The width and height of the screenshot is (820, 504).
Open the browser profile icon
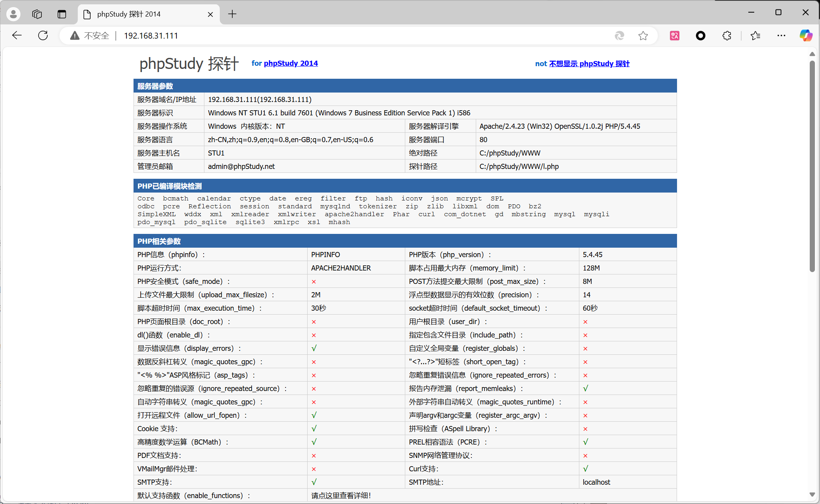pyautogui.click(x=13, y=14)
